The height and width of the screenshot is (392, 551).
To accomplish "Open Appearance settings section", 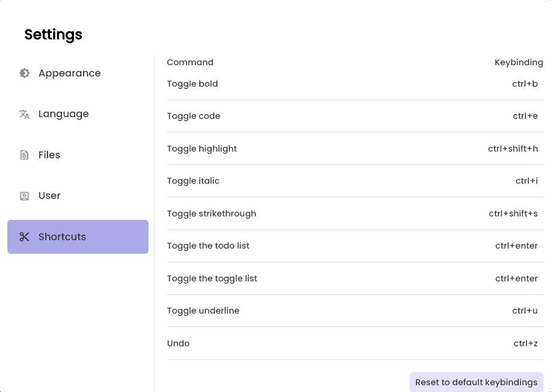I will tap(69, 73).
